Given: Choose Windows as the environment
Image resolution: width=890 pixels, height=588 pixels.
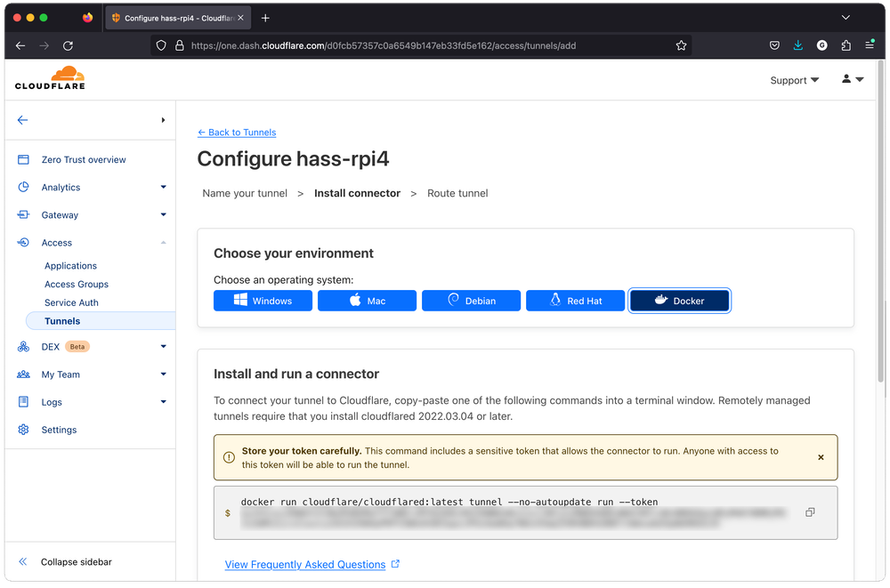Looking at the screenshot, I should (263, 301).
